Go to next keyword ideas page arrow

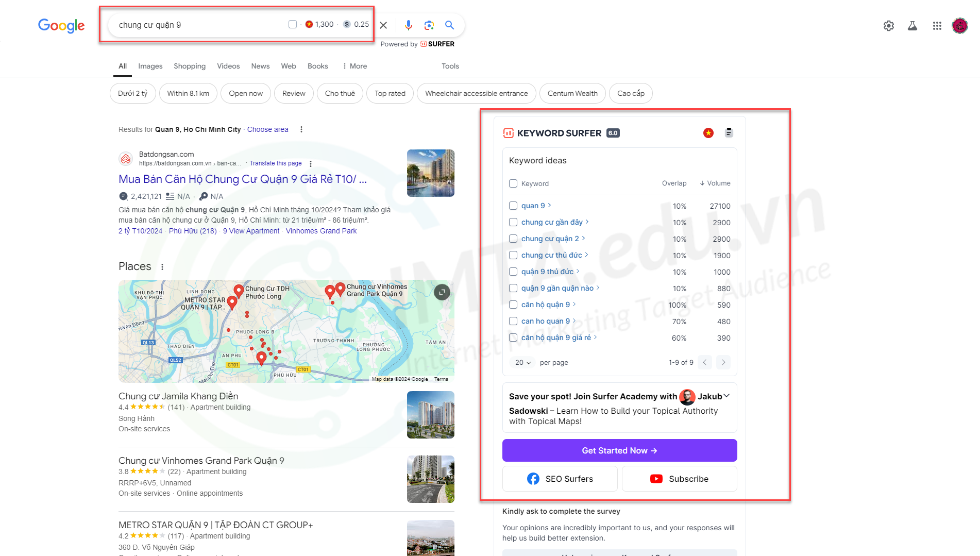pos(723,362)
